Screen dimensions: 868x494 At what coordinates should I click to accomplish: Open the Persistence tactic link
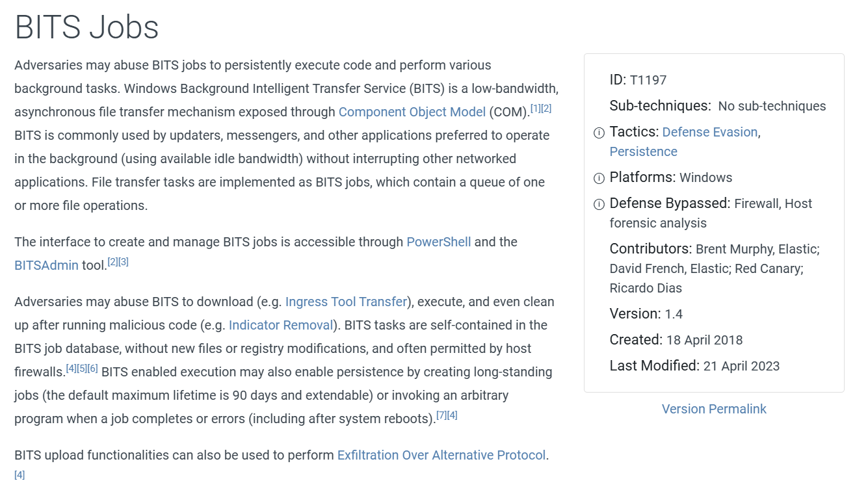[644, 151]
